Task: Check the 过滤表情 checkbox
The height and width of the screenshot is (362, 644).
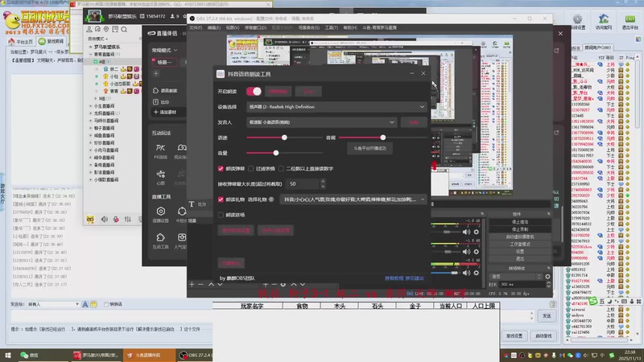Action: 251,169
